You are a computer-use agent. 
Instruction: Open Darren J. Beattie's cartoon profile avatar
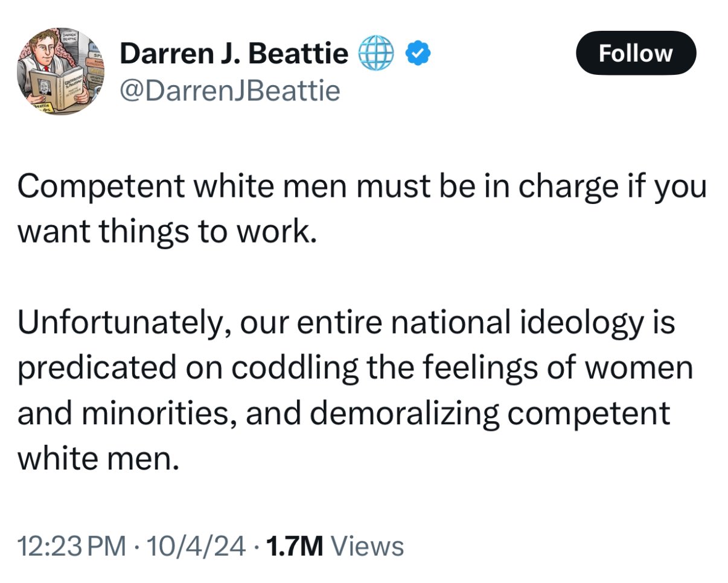coord(60,71)
